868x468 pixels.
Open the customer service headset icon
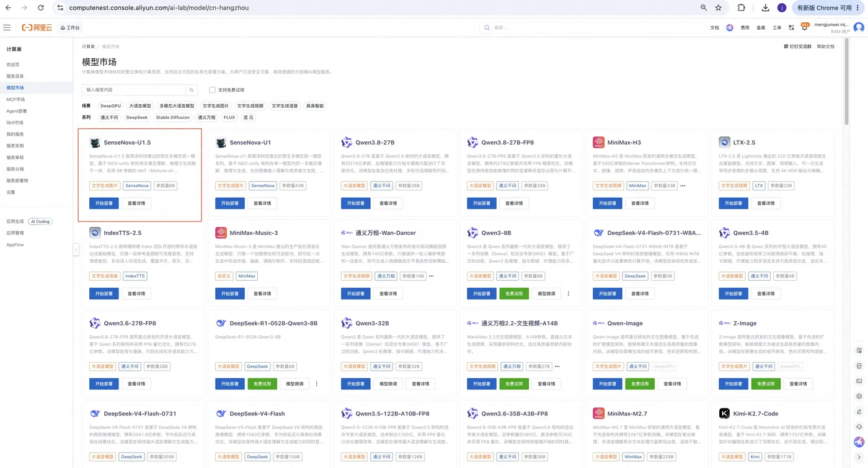[859, 427]
